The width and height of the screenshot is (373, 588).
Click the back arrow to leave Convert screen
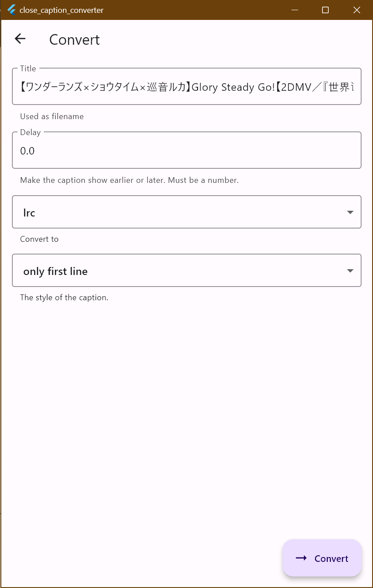coord(20,39)
